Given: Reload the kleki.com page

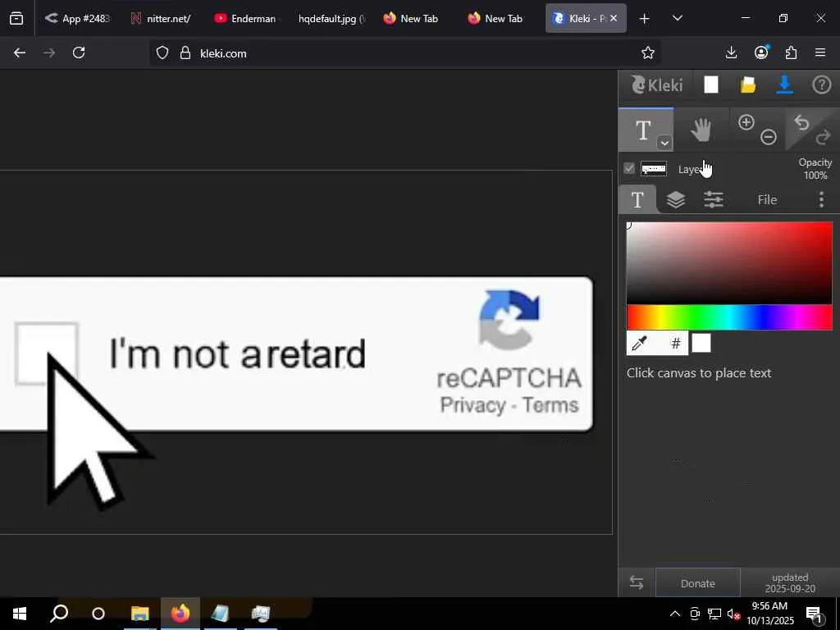Looking at the screenshot, I should 79,52.
